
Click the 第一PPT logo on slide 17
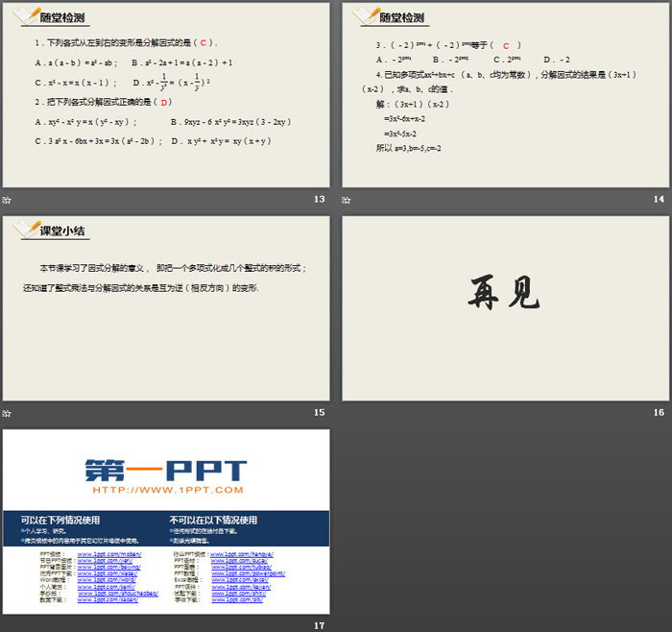165,471
